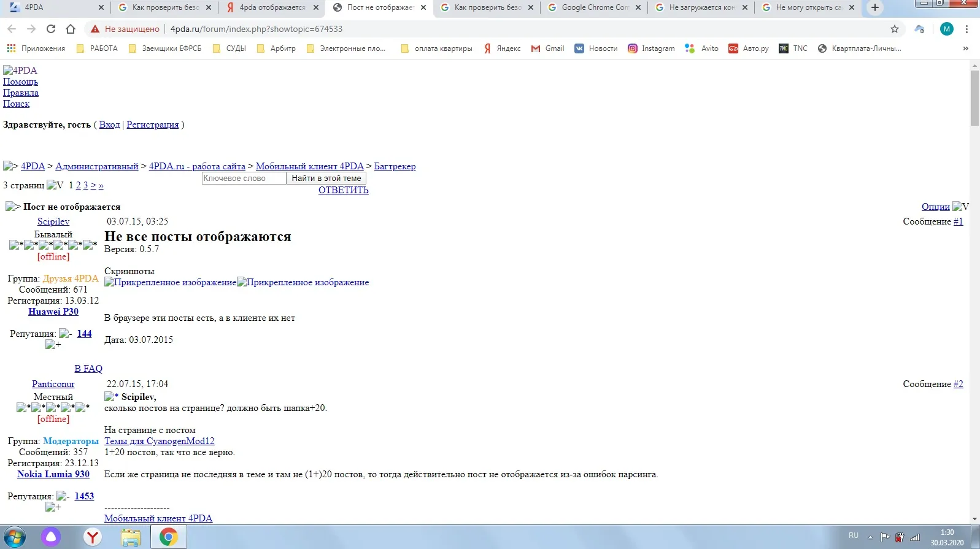
Task: Open the Nokia Lumia 930 device link
Action: click(x=53, y=474)
